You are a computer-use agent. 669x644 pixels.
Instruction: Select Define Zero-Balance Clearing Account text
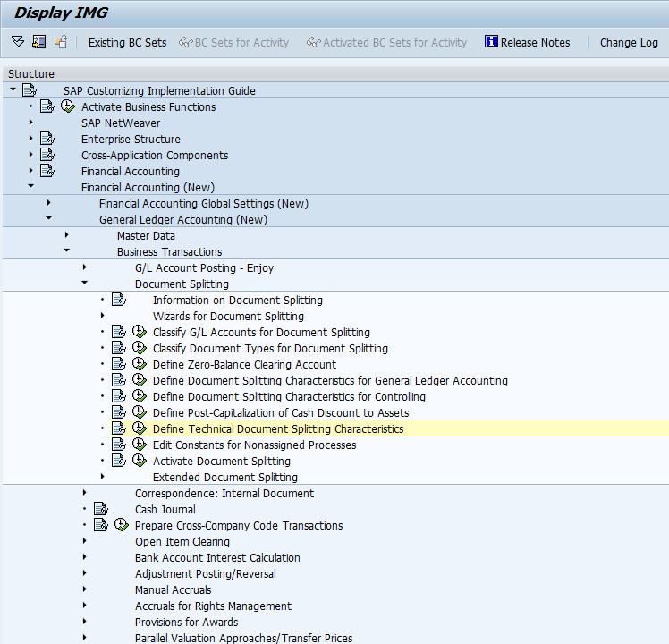pyautogui.click(x=244, y=364)
